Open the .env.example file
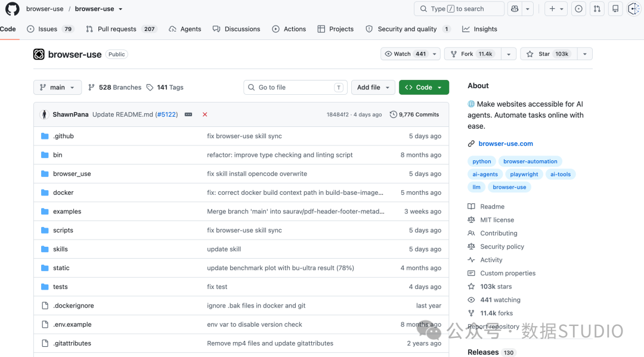 72,324
